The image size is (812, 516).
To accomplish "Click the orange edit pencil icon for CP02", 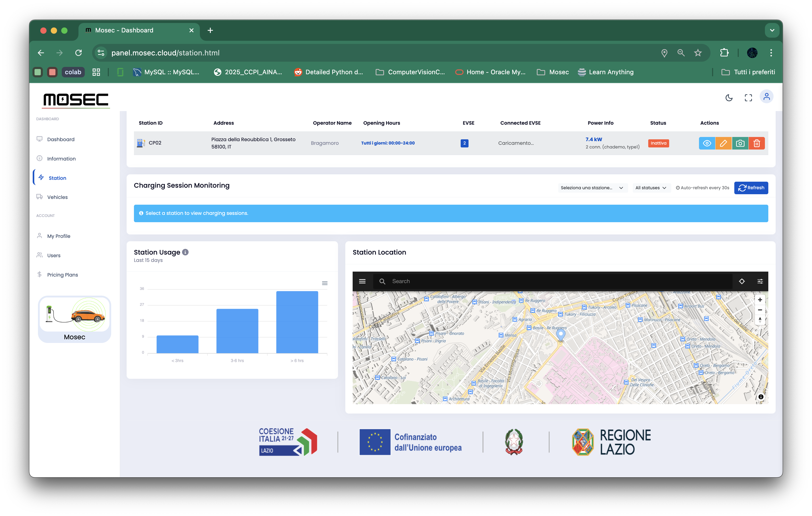I will (x=723, y=143).
